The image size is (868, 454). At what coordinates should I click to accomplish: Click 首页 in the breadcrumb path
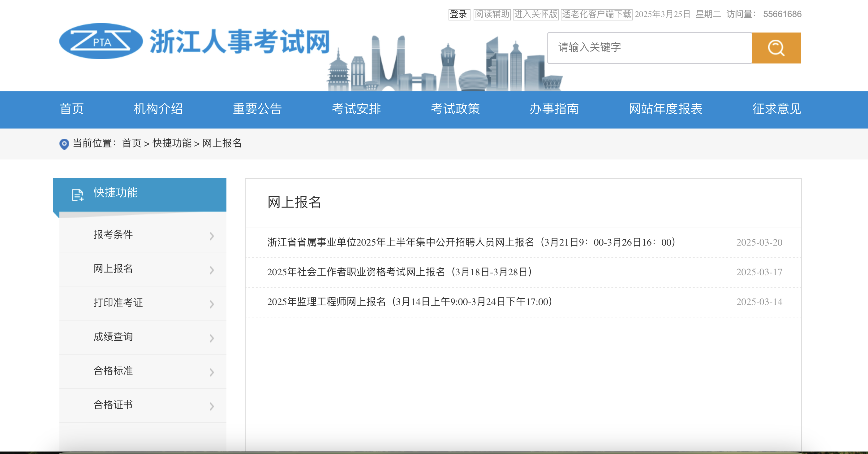[131, 143]
